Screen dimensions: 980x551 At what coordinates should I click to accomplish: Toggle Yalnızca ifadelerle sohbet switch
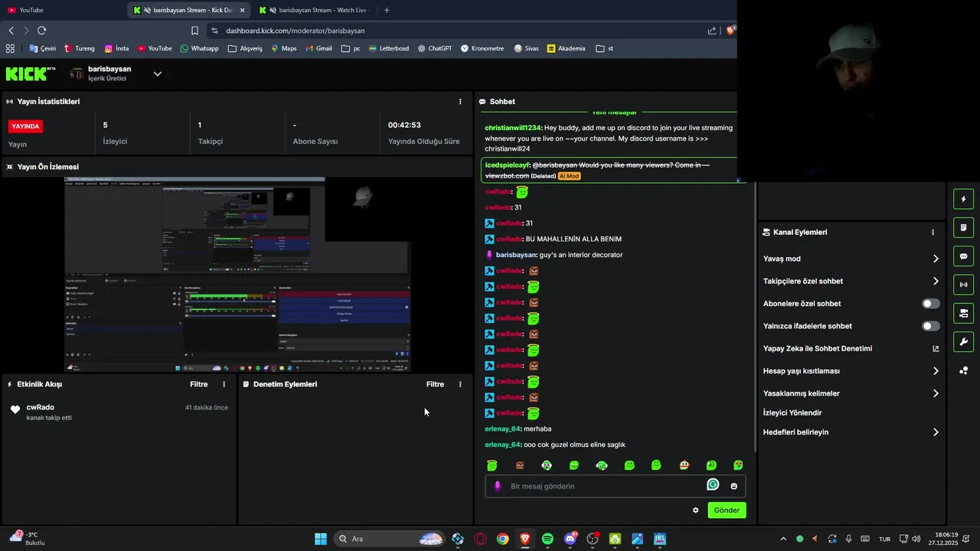tap(930, 326)
